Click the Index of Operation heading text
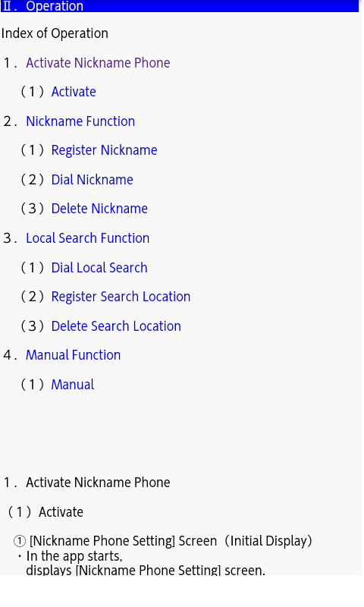 tap(55, 33)
